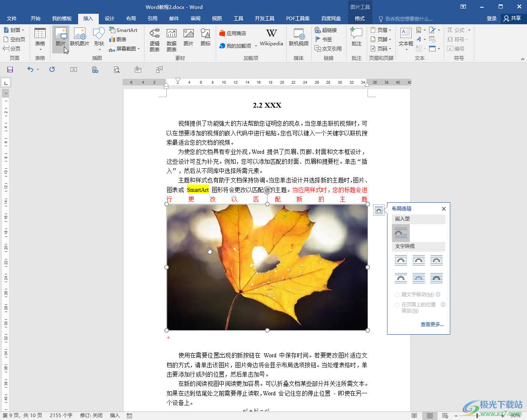Open the 形状 shapes dropdown
Image resolution: width=527 pixels, height=420 pixels.
[99, 40]
